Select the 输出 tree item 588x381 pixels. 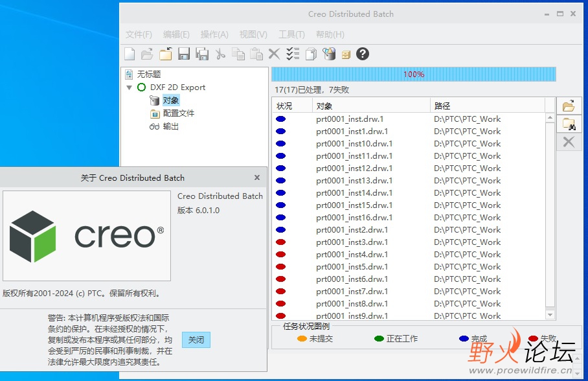click(170, 126)
